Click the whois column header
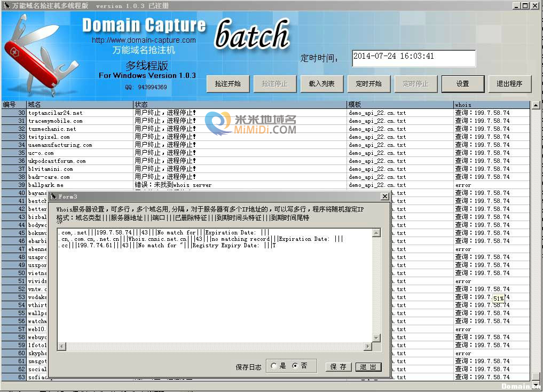Image resolution: width=543 pixels, height=392 pixels. pos(492,105)
